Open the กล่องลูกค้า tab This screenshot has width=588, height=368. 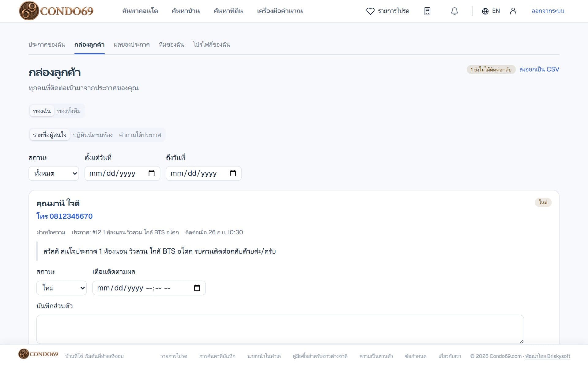tap(89, 45)
